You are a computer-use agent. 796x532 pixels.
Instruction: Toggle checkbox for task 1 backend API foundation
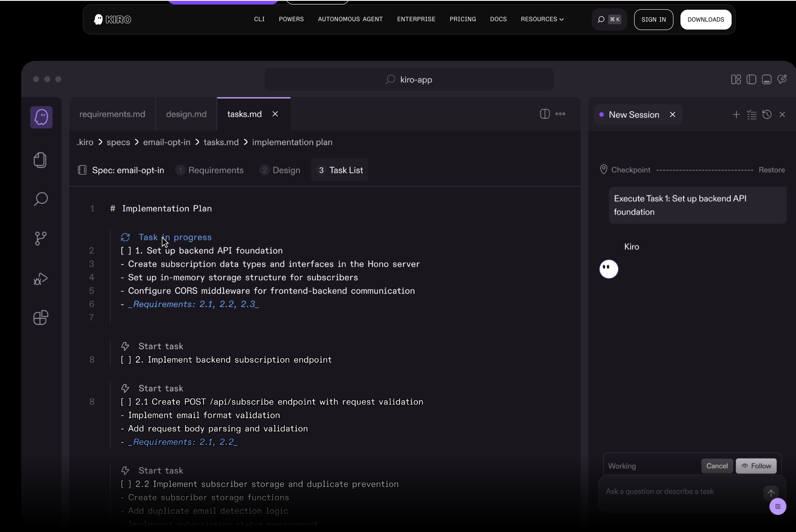[x=126, y=251]
